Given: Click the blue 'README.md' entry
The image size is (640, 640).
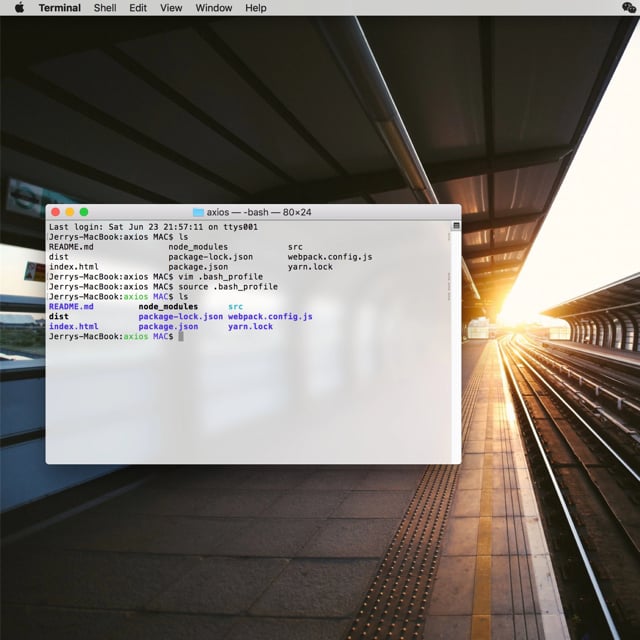Looking at the screenshot, I should 71,307.
